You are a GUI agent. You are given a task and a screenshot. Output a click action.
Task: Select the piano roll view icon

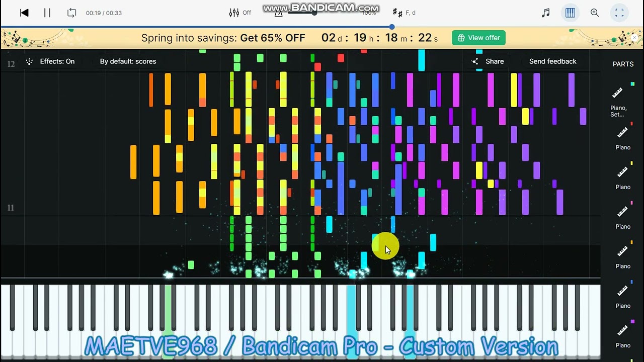click(570, 13)
